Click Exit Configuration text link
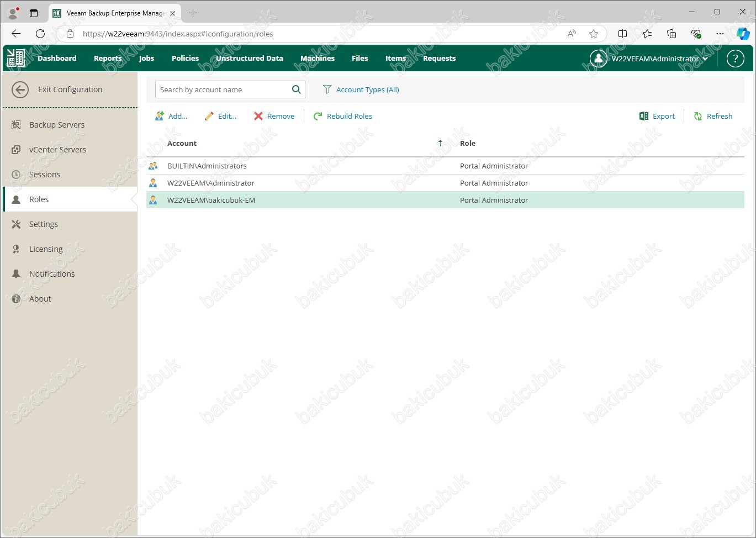Viewport: 756px width, 538px height. [70, 89]
